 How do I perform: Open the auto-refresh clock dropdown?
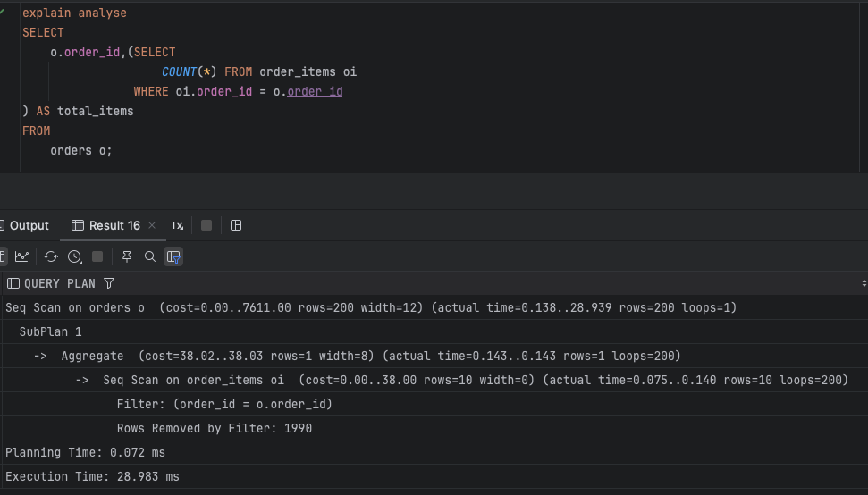click(x=75, y=256)
